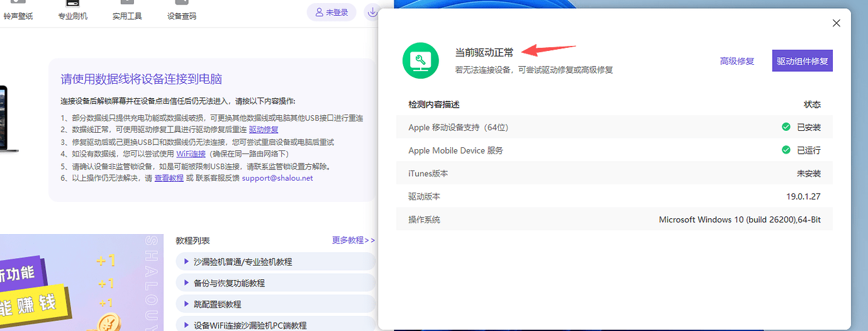The height and width of the screenshot is (331, 868).
Task: Click the 已安装 status checkmark
Action: (786, 127)
